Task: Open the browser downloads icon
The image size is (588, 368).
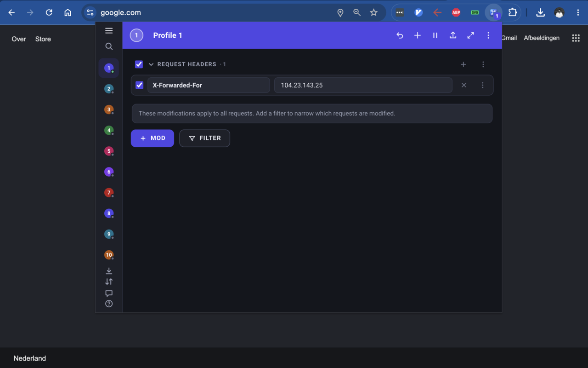Action: click(x=541, y=12)
